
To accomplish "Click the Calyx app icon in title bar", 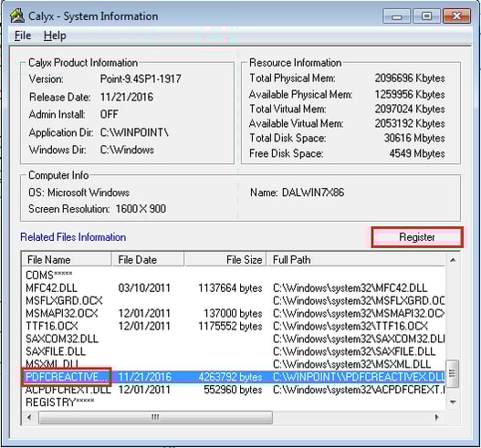I will [x=17, y=16].
